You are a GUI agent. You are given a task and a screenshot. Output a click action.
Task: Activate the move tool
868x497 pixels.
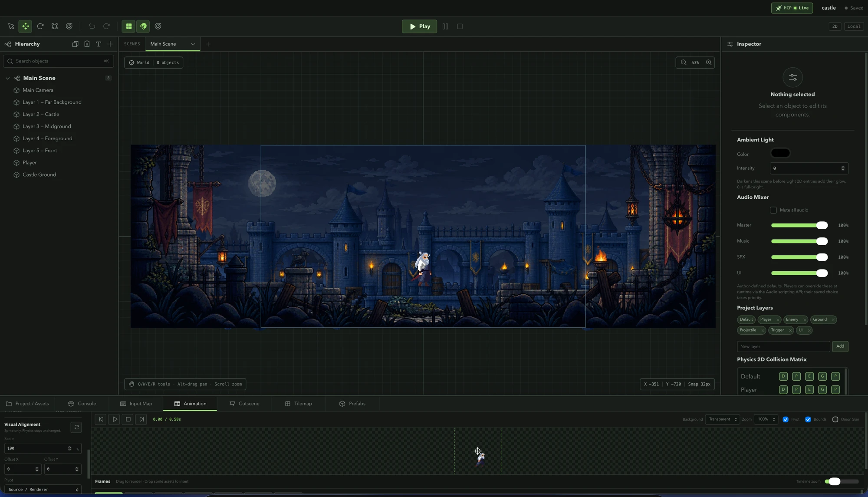tap(26, 26)
